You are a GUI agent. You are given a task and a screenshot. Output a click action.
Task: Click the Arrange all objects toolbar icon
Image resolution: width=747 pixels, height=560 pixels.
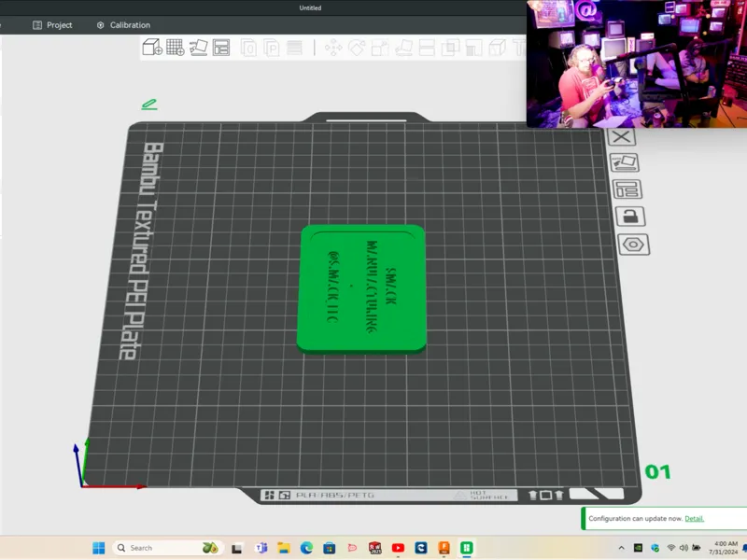(x=221, y=48)
